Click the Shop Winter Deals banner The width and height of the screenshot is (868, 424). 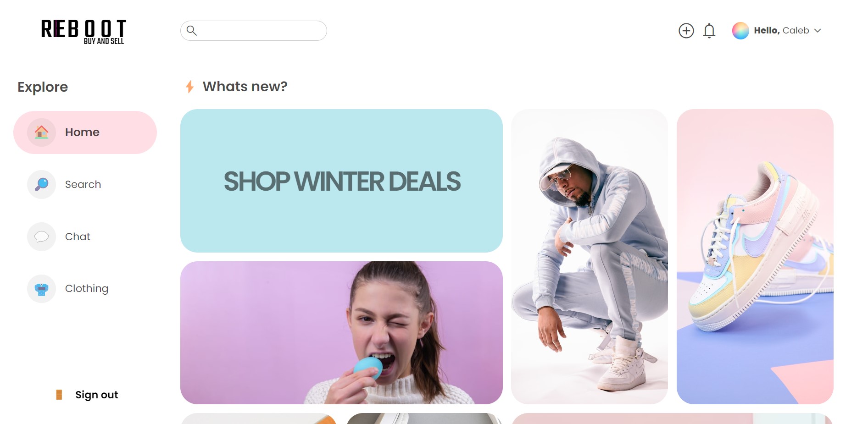coord(341,181)
